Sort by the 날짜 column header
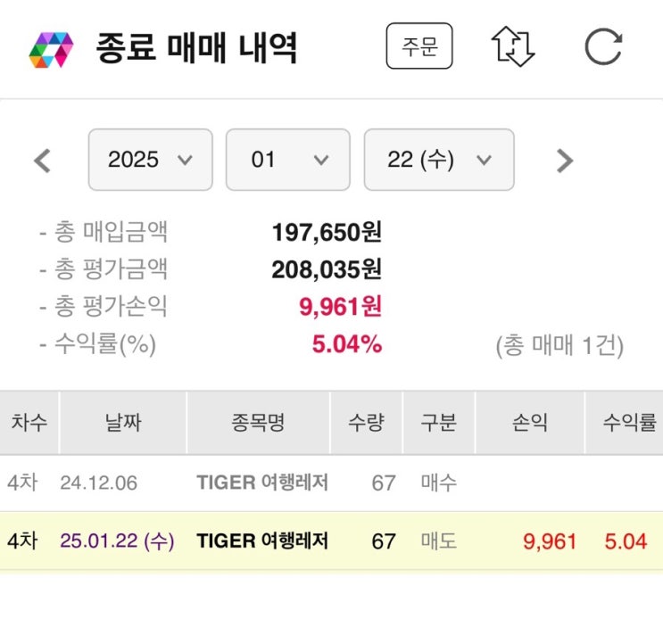 click(123, 423)
